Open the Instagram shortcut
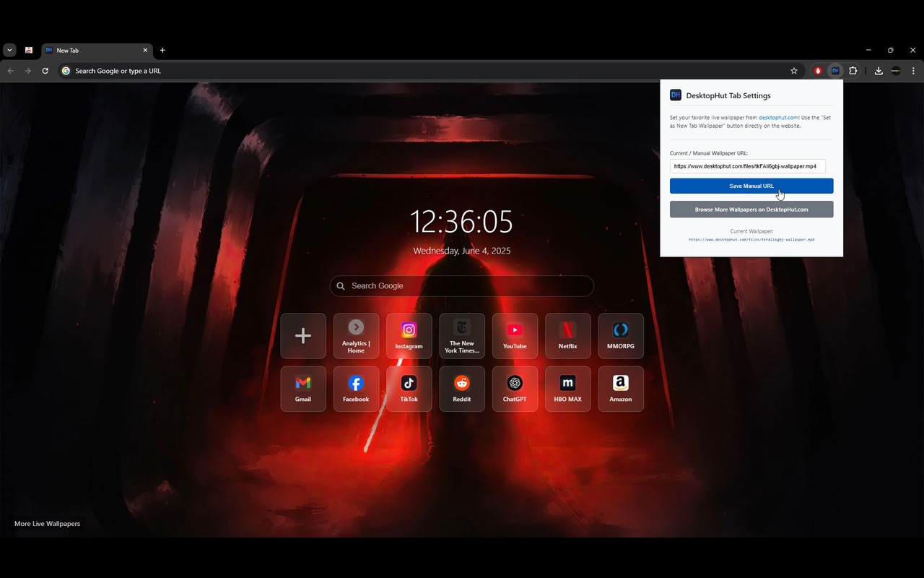 click(409, 335)
